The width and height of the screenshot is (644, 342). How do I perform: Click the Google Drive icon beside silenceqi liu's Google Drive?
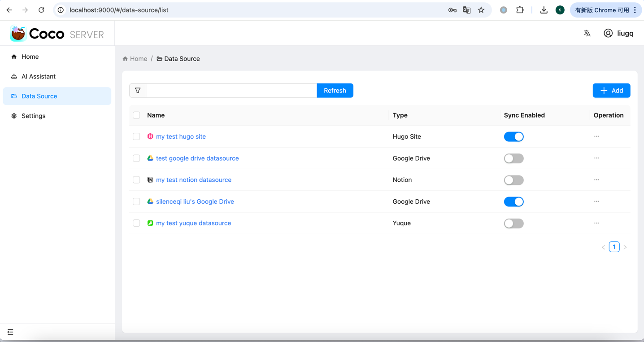[x=150, y=202]
